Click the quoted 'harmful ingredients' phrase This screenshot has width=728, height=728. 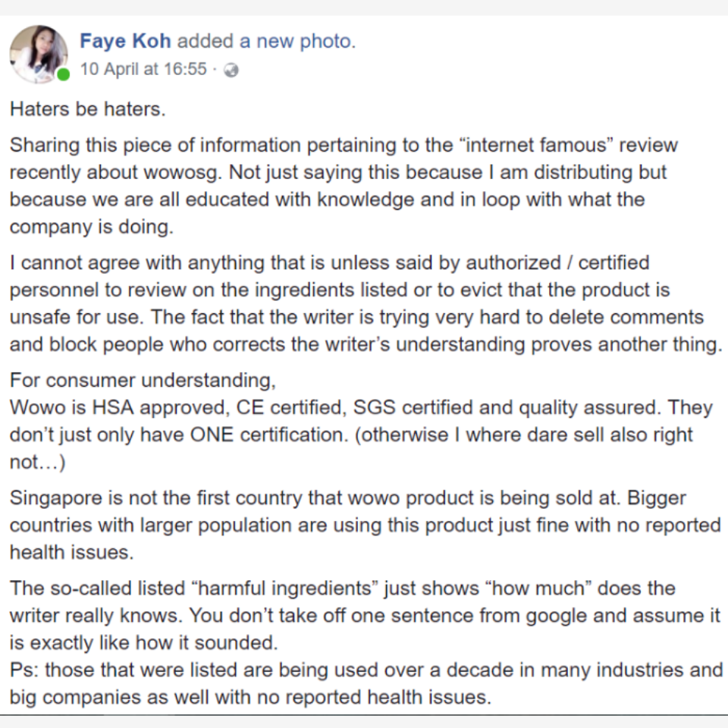288,588
